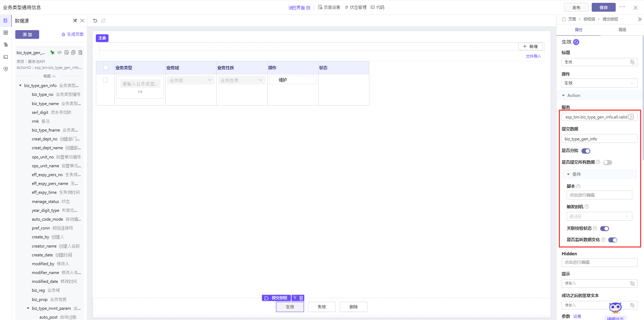The width and height of the screenshot is (644, 320).
Task: Click the 保存 button
Action: [603, 7]
